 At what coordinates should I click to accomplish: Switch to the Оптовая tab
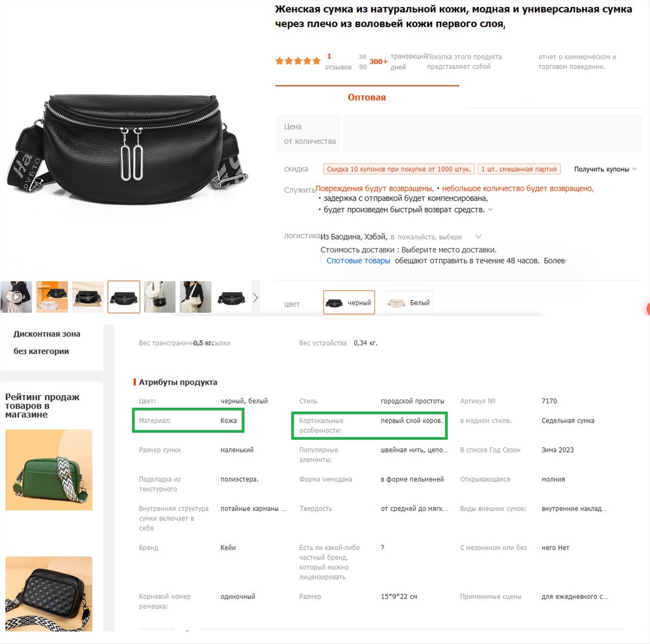(x=367, y=97)
